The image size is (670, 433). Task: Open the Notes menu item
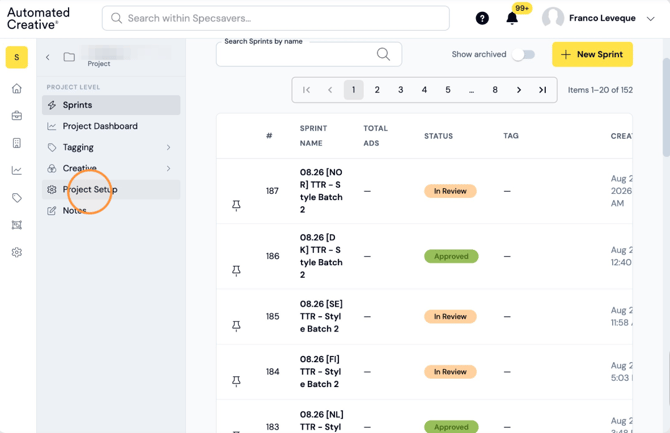[111, 210]
